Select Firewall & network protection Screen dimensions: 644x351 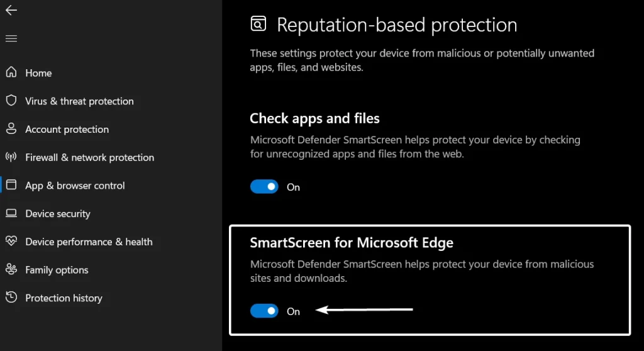point(89,157)
